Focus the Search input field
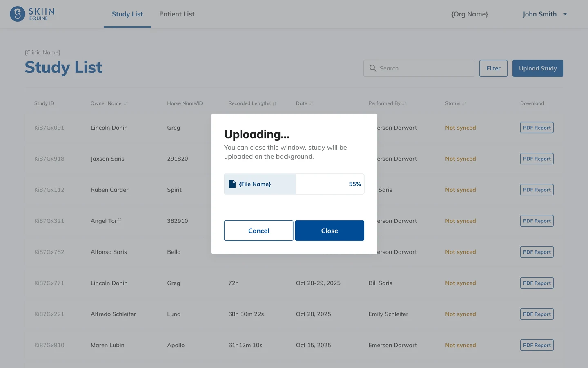 click(419, 68)
